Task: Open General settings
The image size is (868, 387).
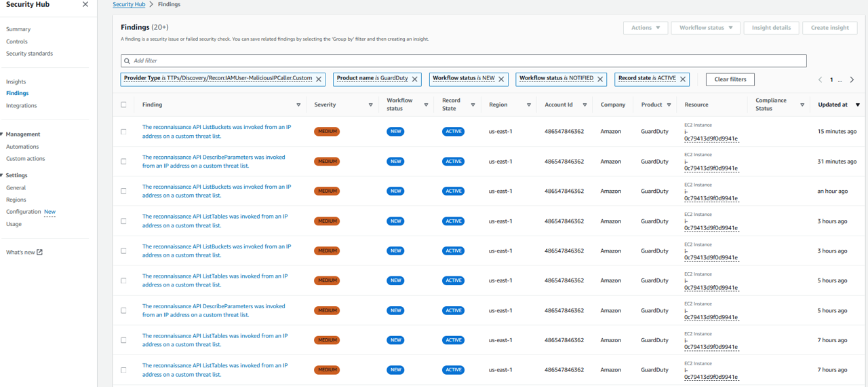Action: pos(16,187)
